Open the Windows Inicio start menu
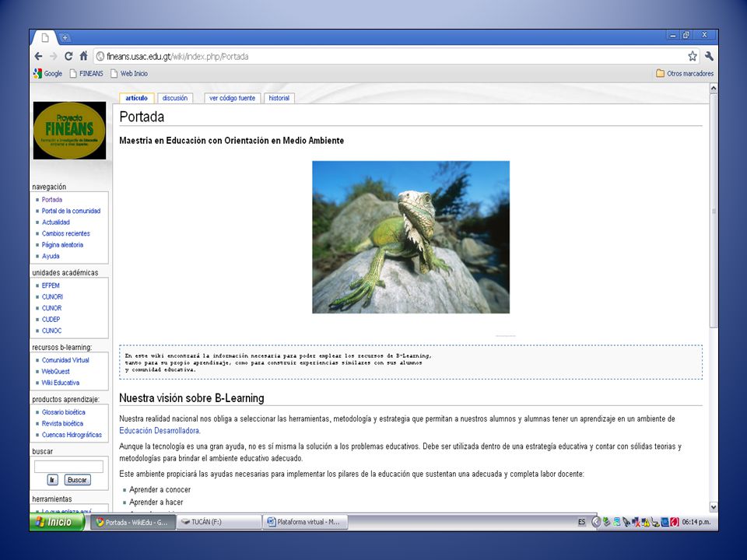This screenshot has height=560, width=747. click(57, 522)
